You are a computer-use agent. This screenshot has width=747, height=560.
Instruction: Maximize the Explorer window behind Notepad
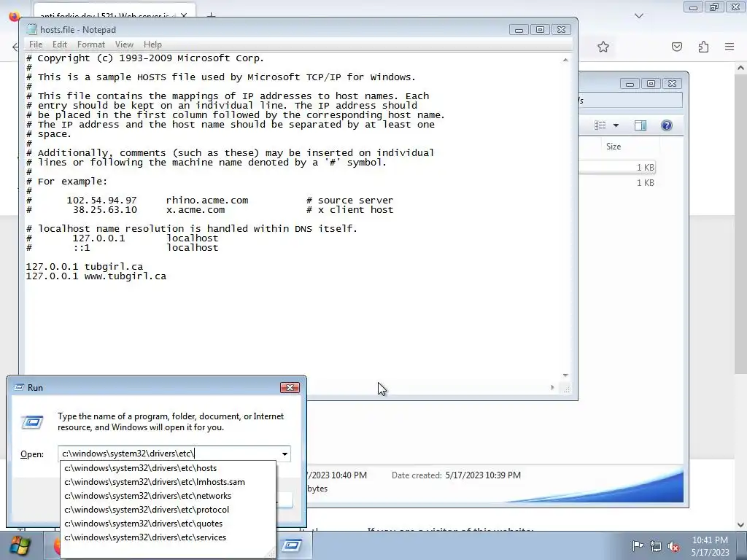click(651, 83)
